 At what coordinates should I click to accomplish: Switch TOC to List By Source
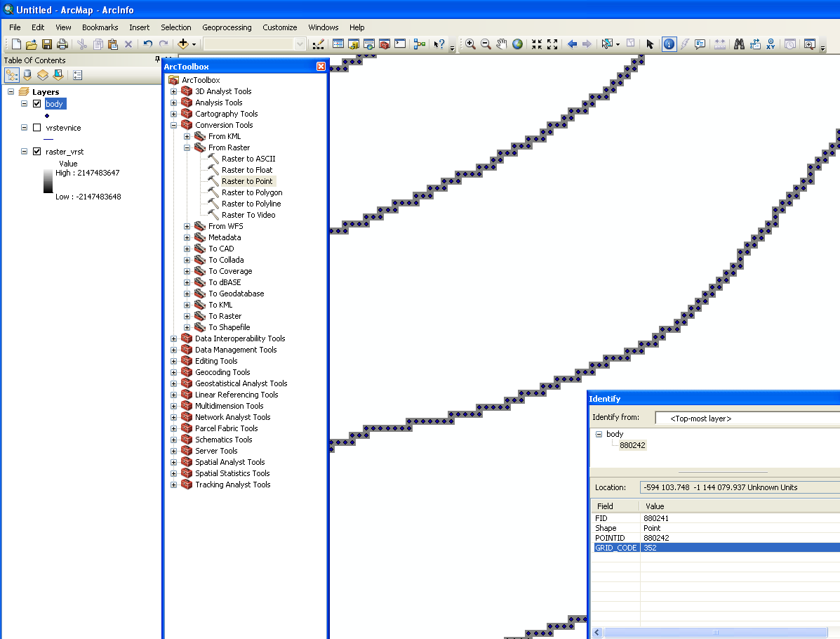(x=27, y=75)
